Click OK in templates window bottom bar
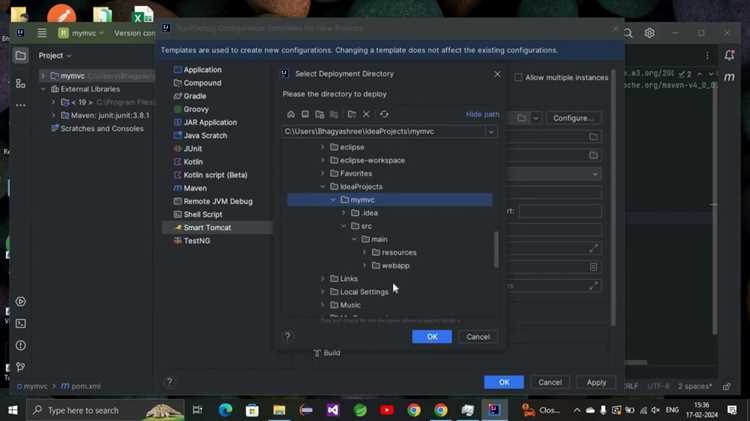 tap(504, 382)
